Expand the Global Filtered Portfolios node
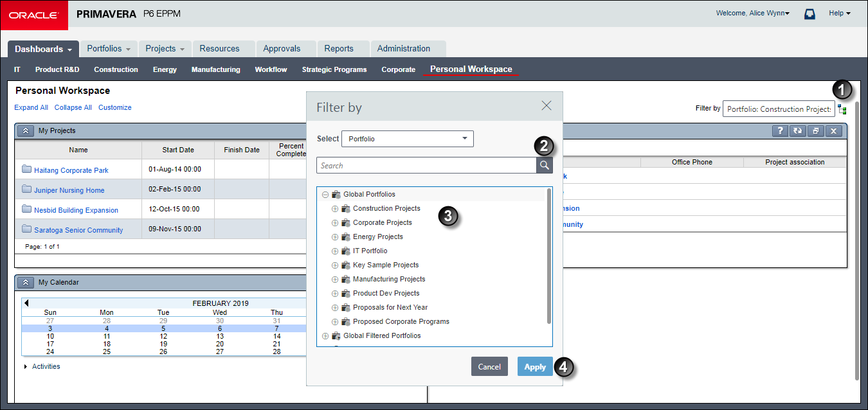 click(325, 335)
